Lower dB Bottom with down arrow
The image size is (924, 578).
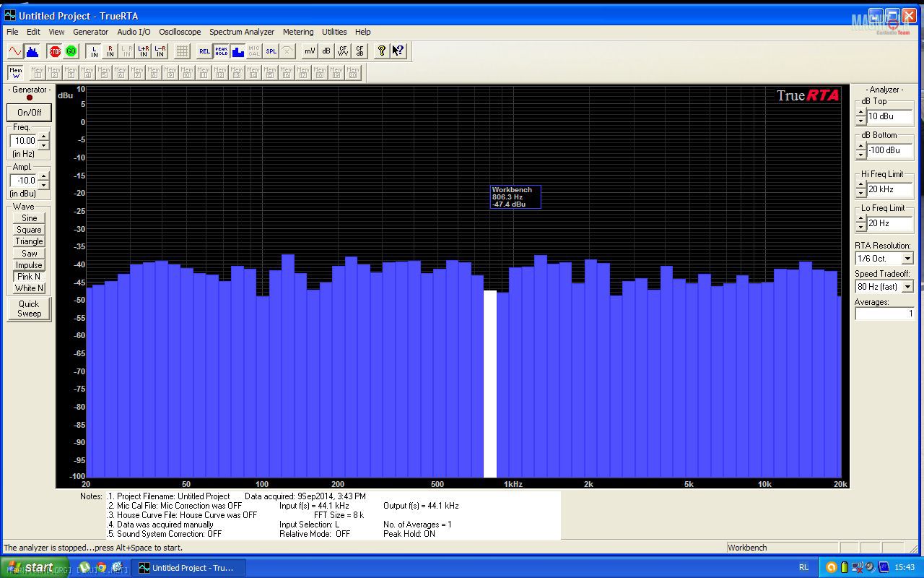(860, 155)
